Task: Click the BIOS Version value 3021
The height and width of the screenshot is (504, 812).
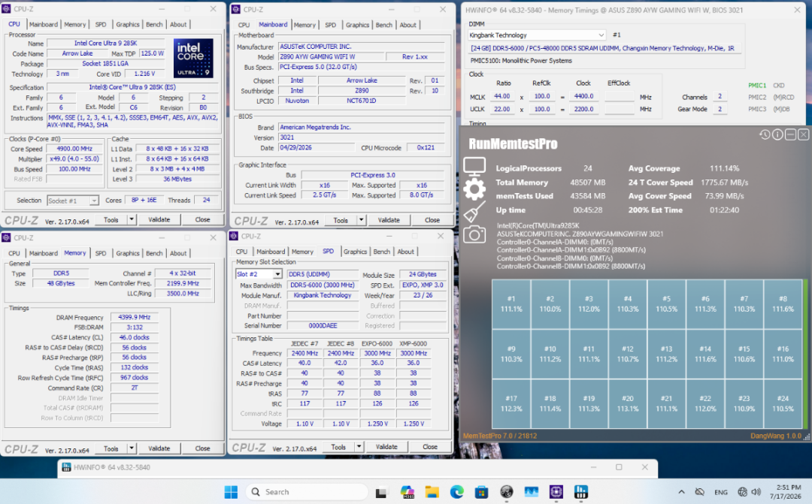Action: tap(362, 137)
